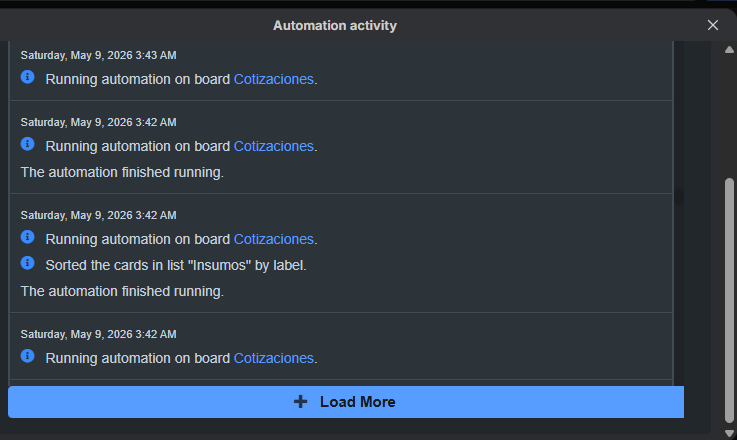This screenshot has height=440, width=737.
Task: Click the Sorted the cards in list Insumos message
Action: pos(176,265)
